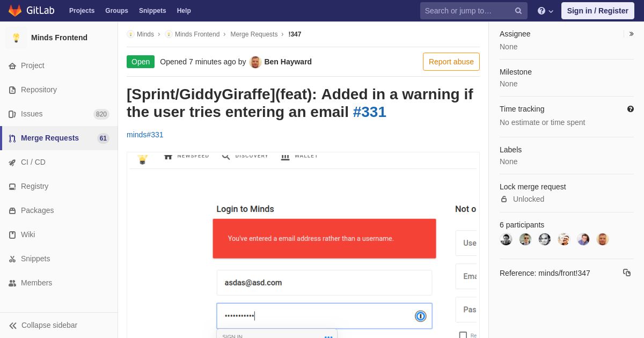Click the Sign in / Register button
Image resolution: width=644 pixels, height=338 pixels.
[x=597, y=11]
